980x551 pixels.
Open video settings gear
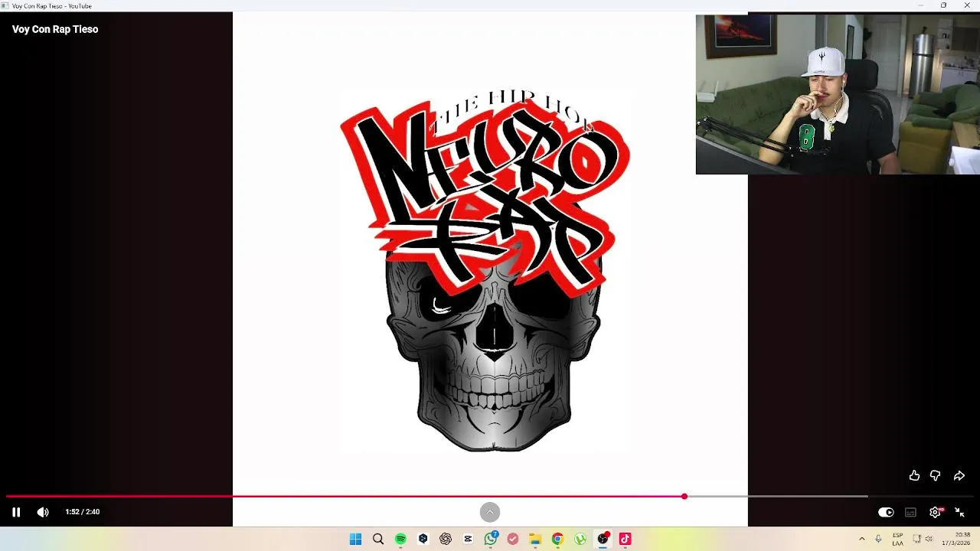click(936, 513)
